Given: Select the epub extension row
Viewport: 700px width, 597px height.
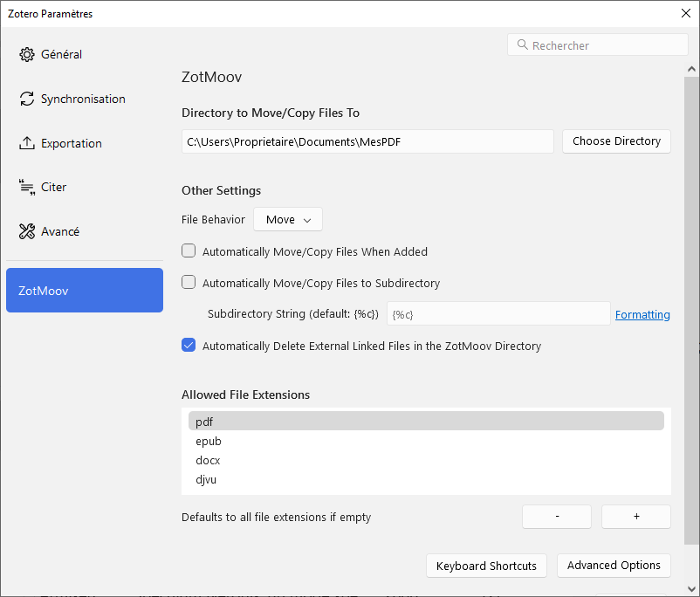Looking at the screenshot, I should pos(426,441).
